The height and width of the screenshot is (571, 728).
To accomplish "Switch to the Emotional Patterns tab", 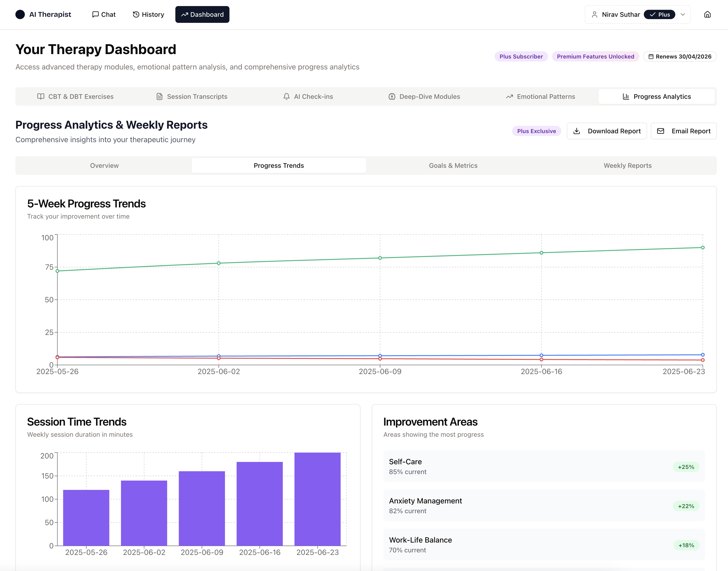I will coord(540,97).
